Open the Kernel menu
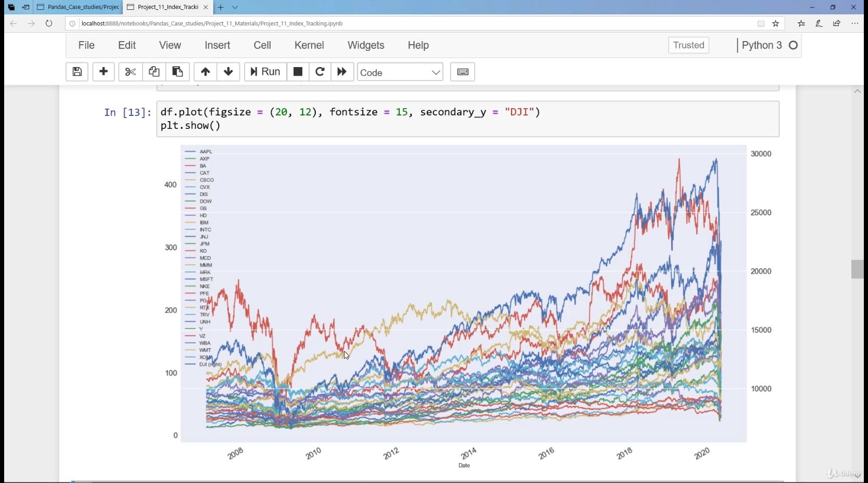Viewport: 868px width, 483px height. [x=309, y=45]
